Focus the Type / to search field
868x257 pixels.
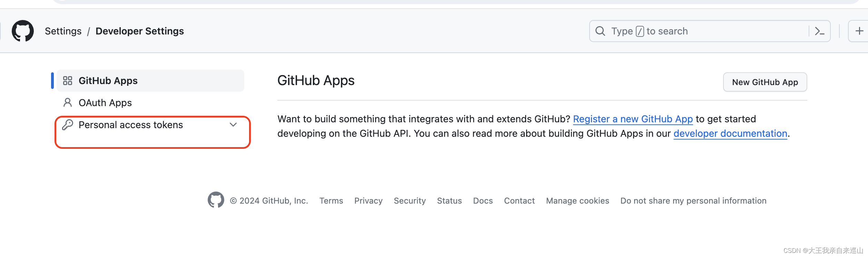click(710, 31)
